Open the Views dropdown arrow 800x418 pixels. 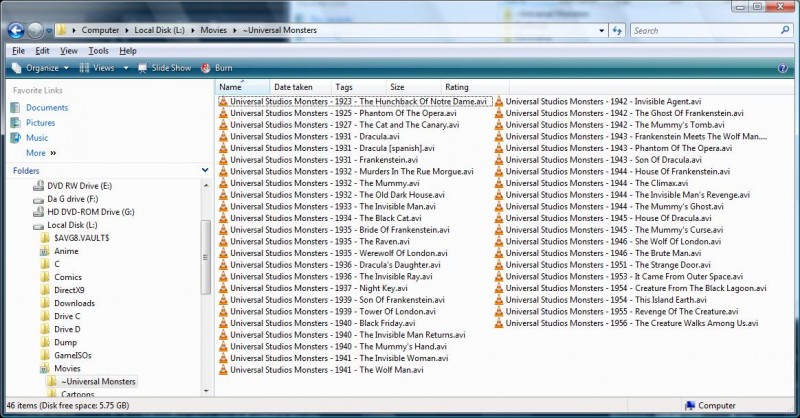[x=126, y=68]
